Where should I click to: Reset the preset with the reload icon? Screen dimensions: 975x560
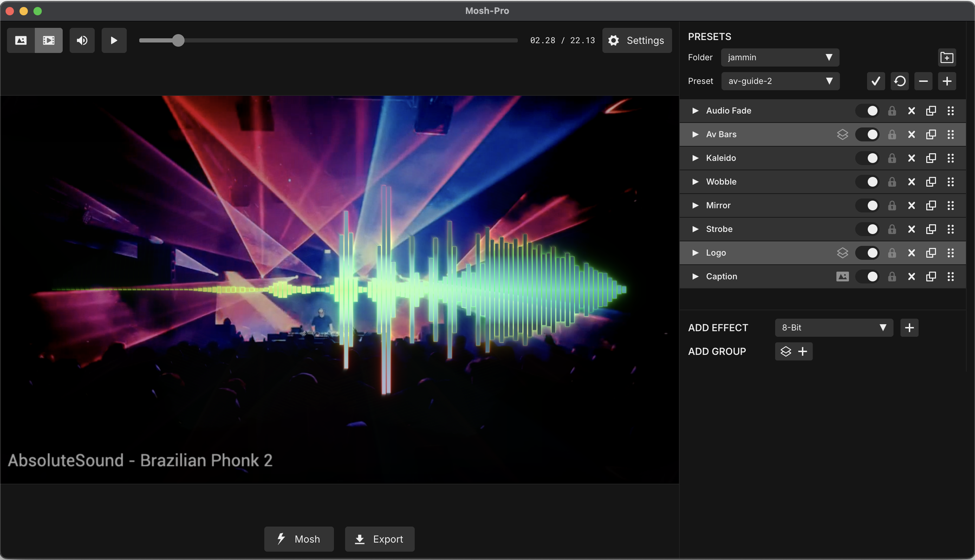point(900,81)
